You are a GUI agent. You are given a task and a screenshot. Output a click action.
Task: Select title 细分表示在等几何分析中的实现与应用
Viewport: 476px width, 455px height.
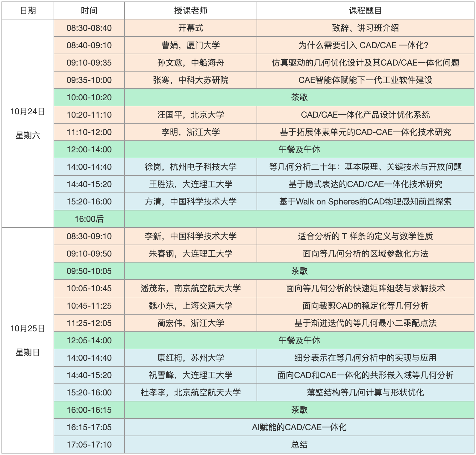tap(366, 358)
